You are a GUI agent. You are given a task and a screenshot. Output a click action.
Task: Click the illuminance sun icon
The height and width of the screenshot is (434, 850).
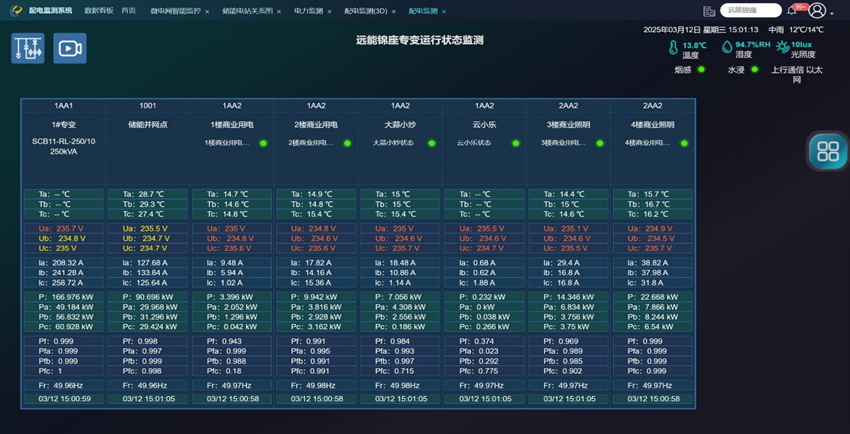[x=782, y=48]
